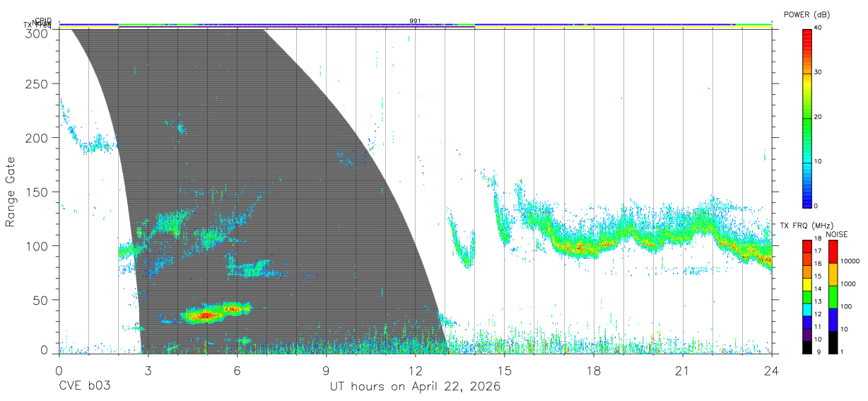868x401 pixels.
Task: Select the 300 tick on Range Gate axis
Action: 37,33
